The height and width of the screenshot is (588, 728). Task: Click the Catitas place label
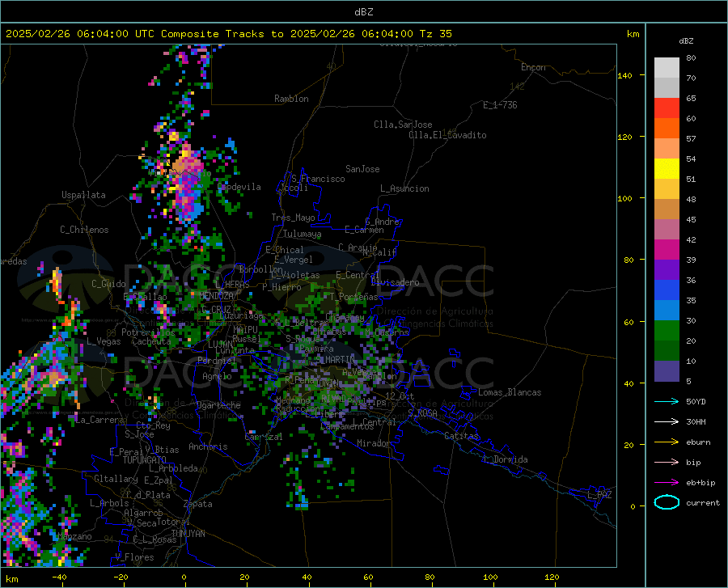[461, 436]
